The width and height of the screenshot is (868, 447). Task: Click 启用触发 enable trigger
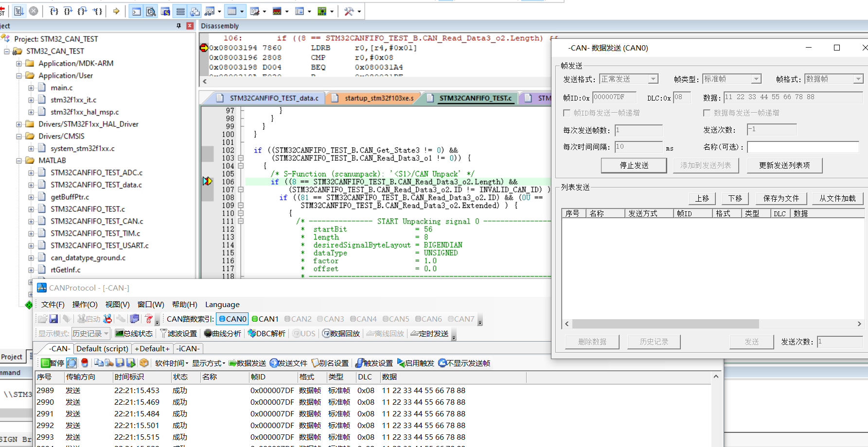click(415, 363)
